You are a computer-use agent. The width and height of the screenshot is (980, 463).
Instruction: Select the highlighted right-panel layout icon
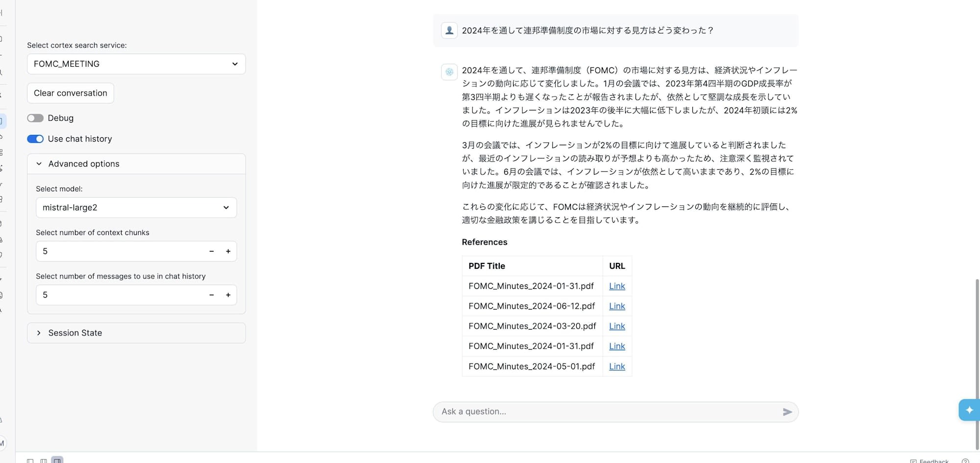(x=57, y=461)
